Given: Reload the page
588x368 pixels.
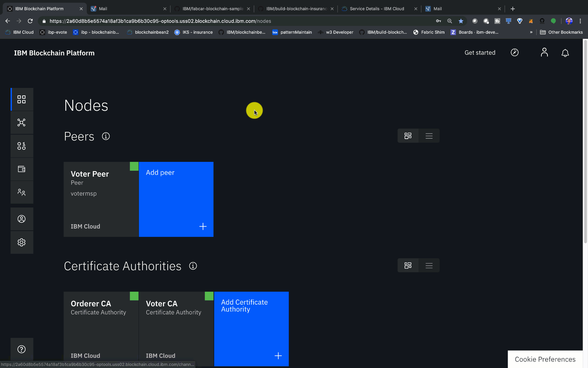Looking at the screenshot, I should tap(30, 21).
